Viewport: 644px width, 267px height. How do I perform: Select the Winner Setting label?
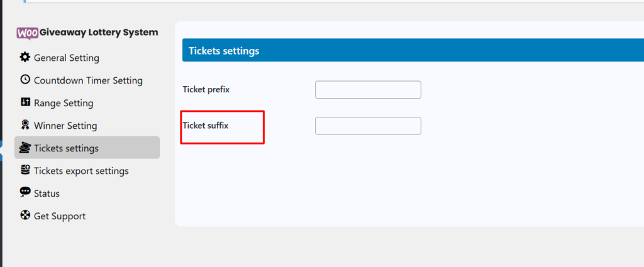coord(65,126)
